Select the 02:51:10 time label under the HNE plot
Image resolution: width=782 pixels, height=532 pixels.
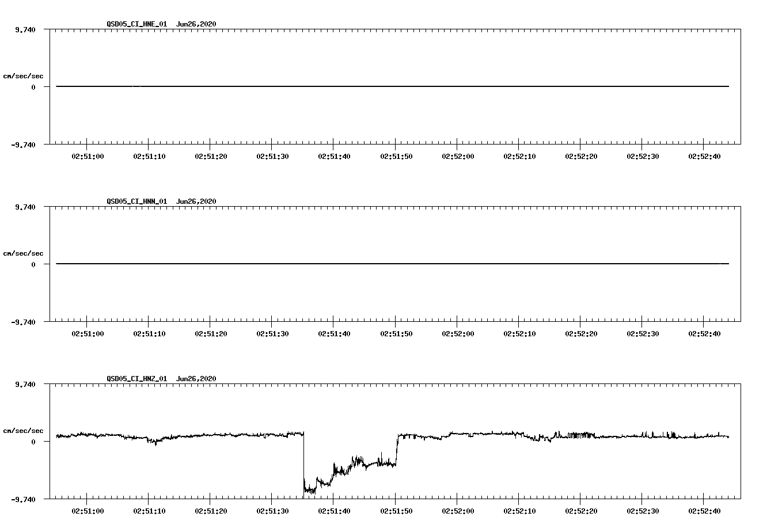149,156
